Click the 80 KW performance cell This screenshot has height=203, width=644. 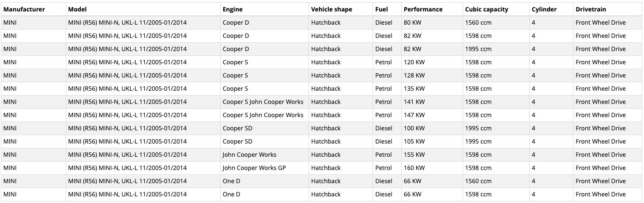(412, 22)
